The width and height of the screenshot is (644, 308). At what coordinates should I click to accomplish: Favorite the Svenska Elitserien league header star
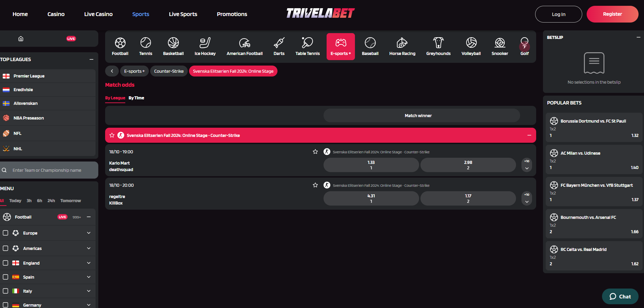pos(112,135)
